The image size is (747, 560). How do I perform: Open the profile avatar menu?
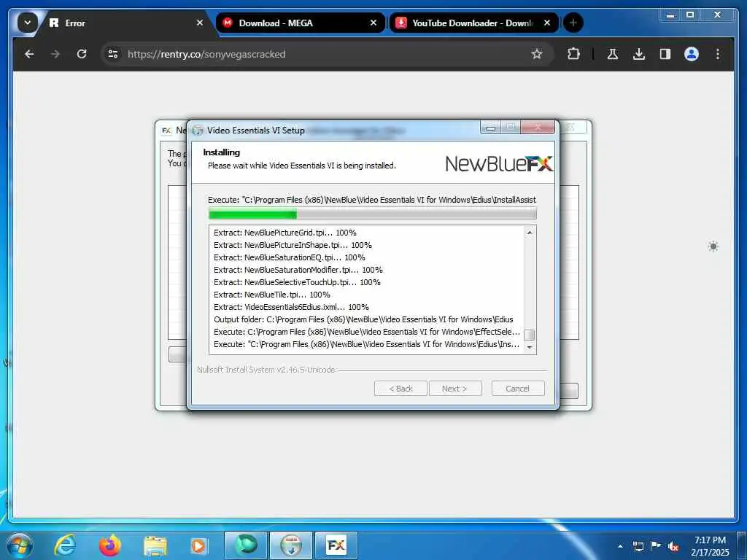click(692, 54)
